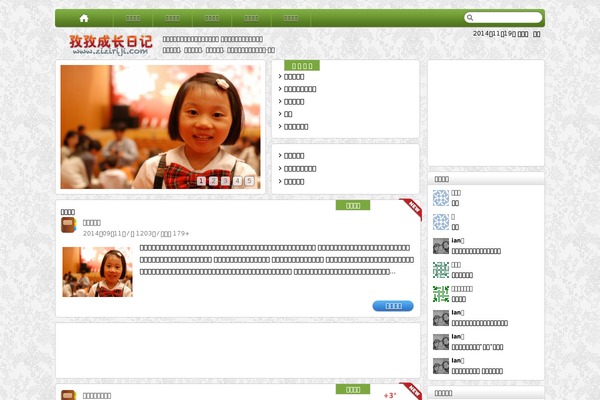Open the large slideshow photo of the girl
Viewport: 600px width, 400px height.
tap(160, 127)
